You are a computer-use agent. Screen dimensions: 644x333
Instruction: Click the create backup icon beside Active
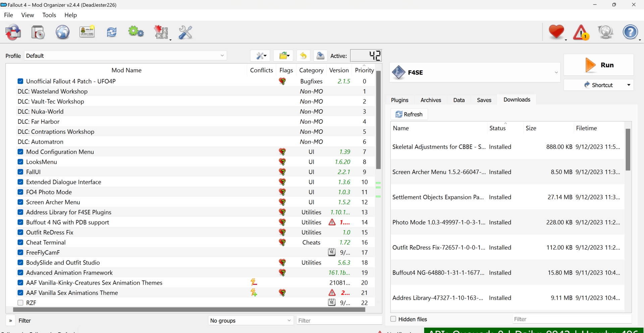click(320, 56)
